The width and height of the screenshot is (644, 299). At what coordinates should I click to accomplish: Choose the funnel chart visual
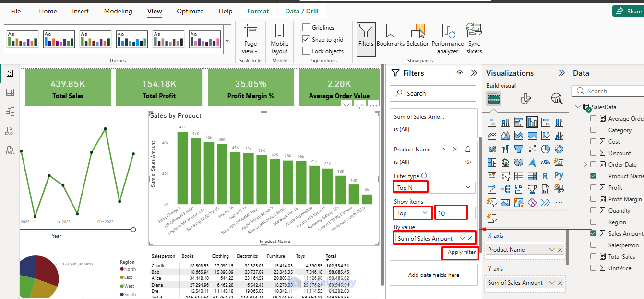tap(518, 149)
